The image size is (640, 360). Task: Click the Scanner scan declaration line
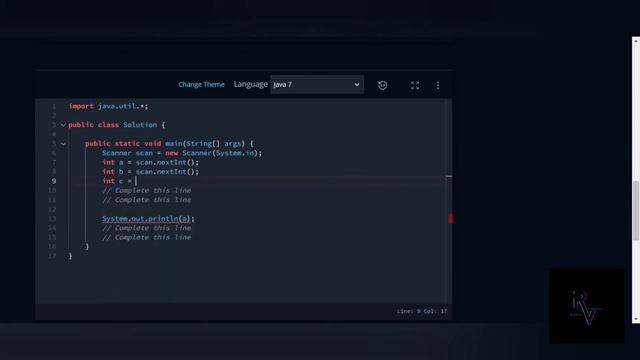click(182, 153)
